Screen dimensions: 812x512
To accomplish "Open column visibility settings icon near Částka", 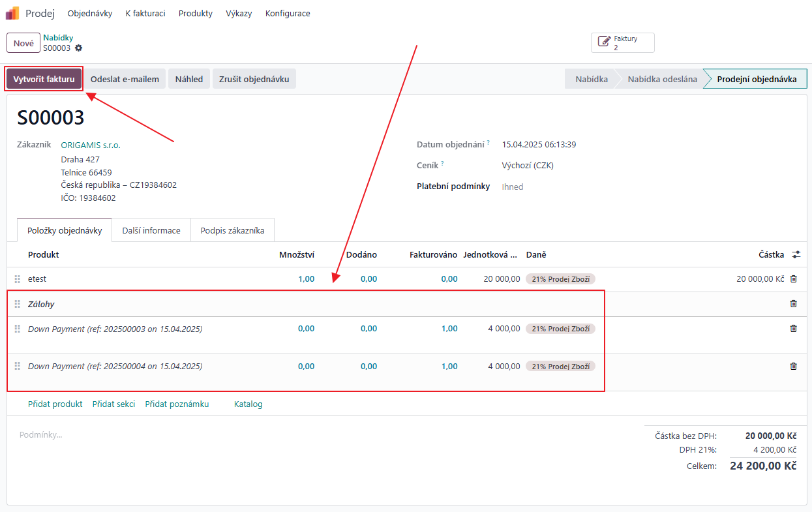I will click(796, 254).
